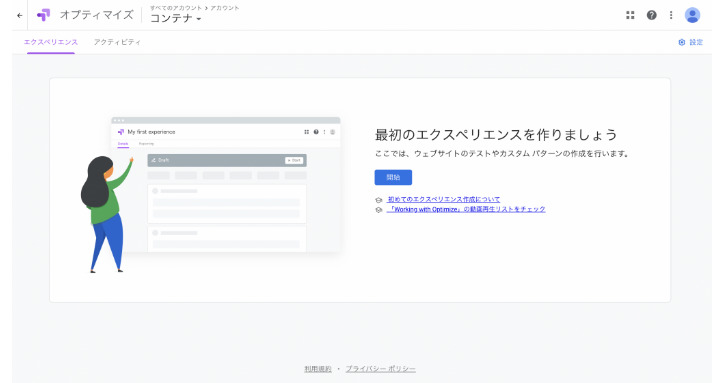Viewport: 721px width, 383px height.
Task: Select the エクスペリエンス tab
Action: pyautogui.click(x=51, y=42)
